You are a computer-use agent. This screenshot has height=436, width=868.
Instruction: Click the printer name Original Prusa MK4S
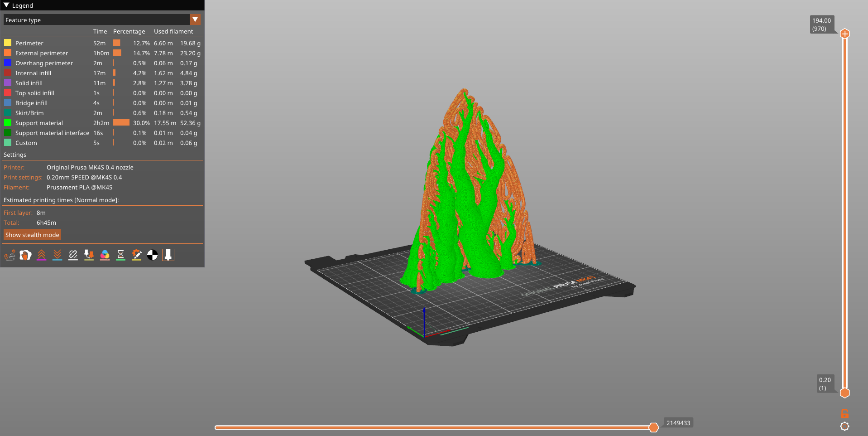[90, 167]
